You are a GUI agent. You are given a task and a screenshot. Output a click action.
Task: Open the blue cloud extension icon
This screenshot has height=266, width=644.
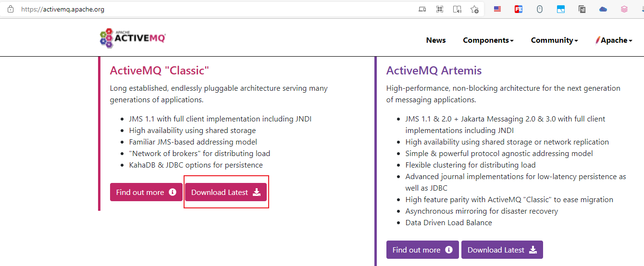click(x=603, y=9)
